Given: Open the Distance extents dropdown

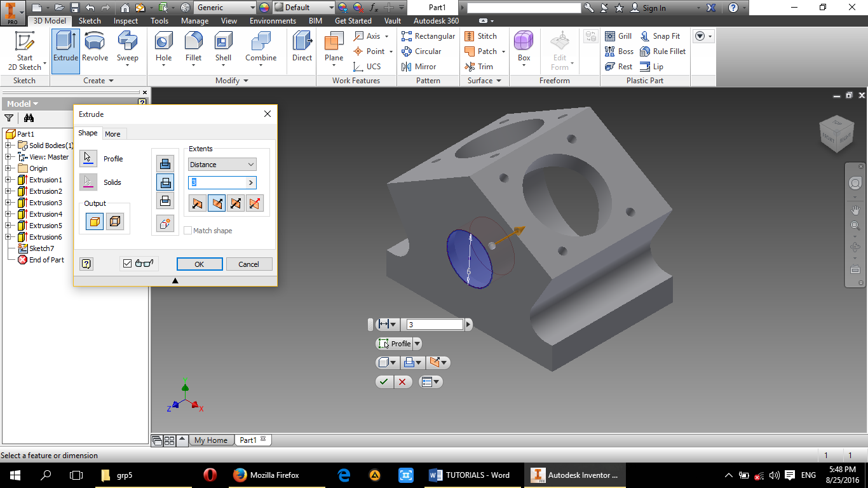Looking at the screenshot, I should click(222, 165).
